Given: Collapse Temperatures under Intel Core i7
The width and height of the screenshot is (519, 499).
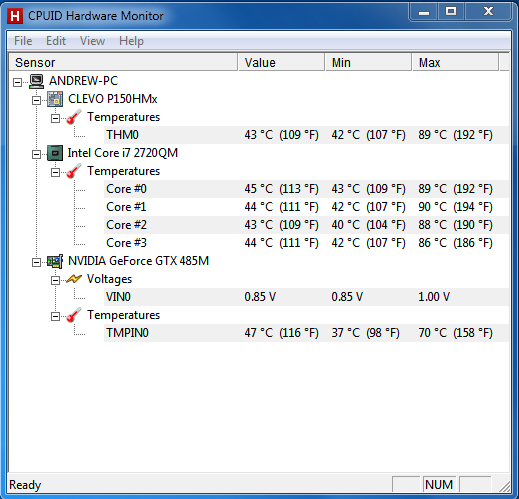Looking at the screenshot, I should pyautogui.click(x=55, y=172).
